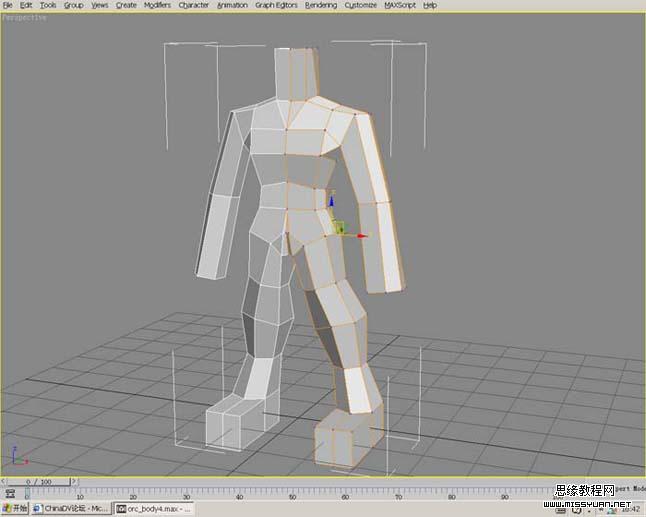
Task: Click the blue Z-axis gizmo arrow
Action: tap(331, 201)
